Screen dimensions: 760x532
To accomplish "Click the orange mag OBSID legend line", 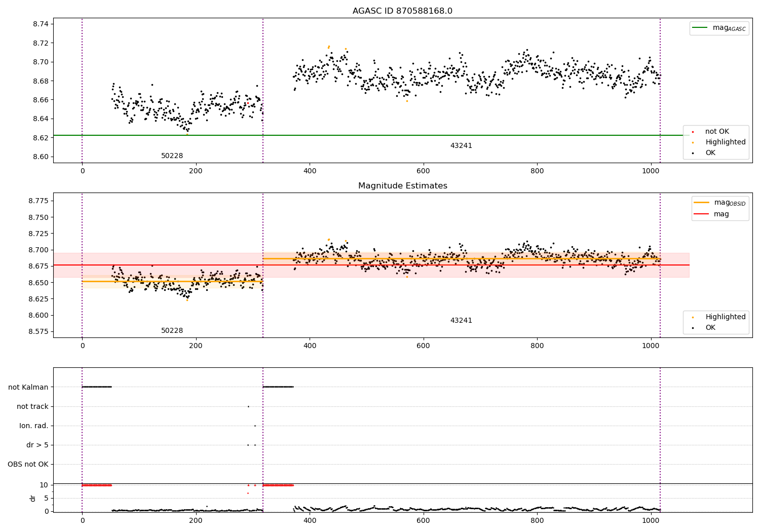I will click(x=701, y=203).
